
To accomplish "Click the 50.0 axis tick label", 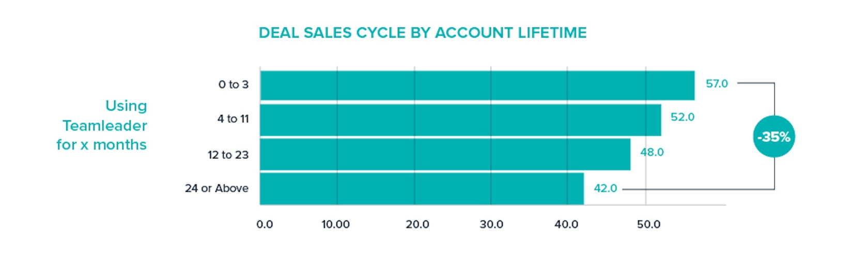I will [648, 224].
